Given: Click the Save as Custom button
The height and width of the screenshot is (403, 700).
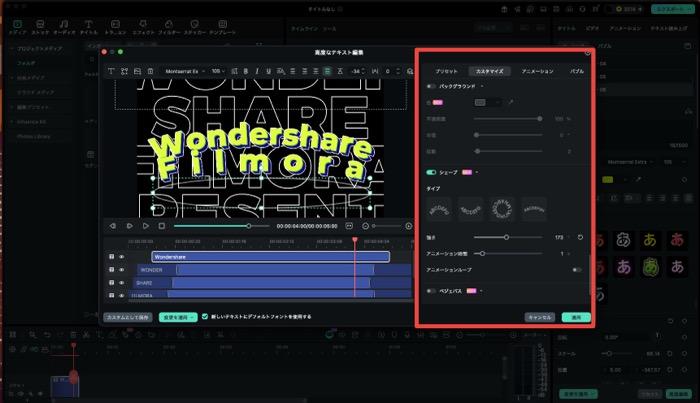Looking at the screenshot, I should [x=128, y=317].
